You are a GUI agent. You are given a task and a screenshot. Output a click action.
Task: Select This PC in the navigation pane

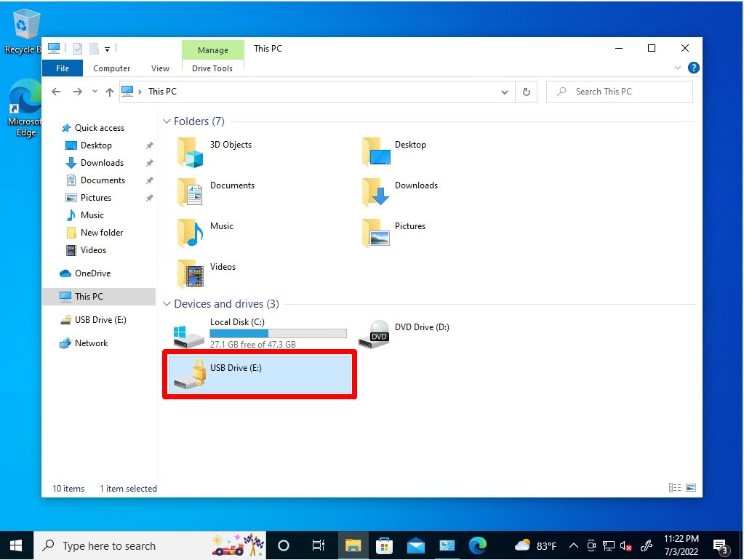(x=99, y=297)
